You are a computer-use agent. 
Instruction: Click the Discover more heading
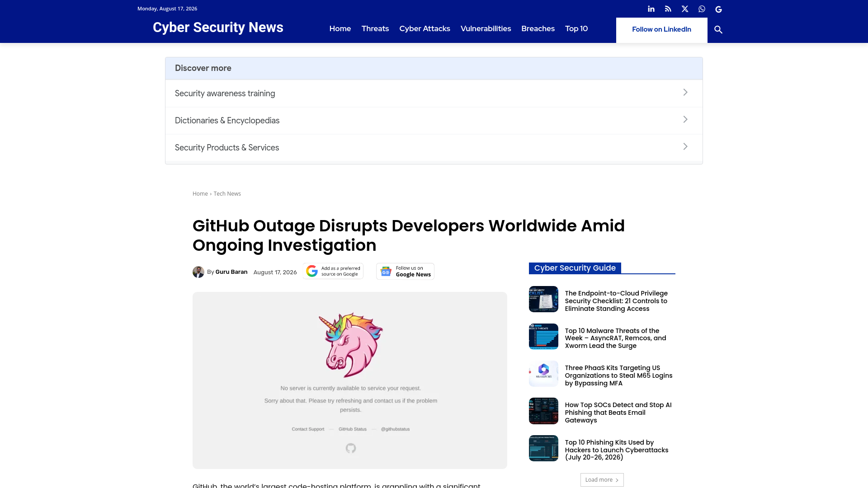tap(203, 68)
